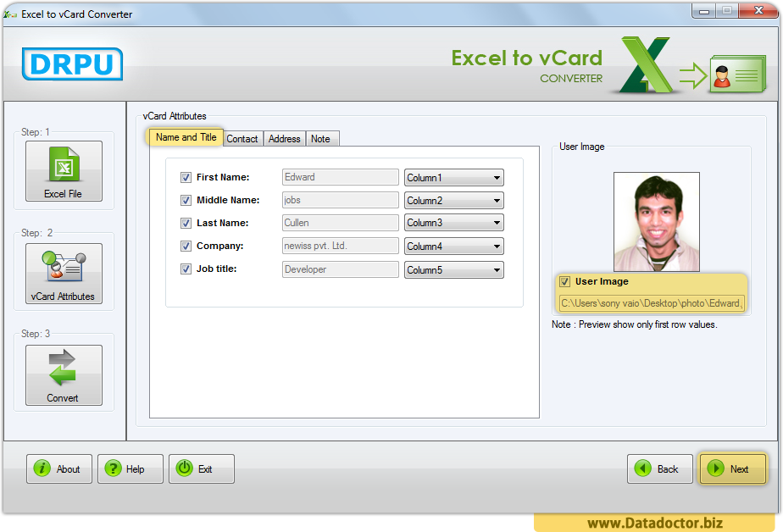Expand the Column3 dropdown for Last Name

tap(454, 223)
